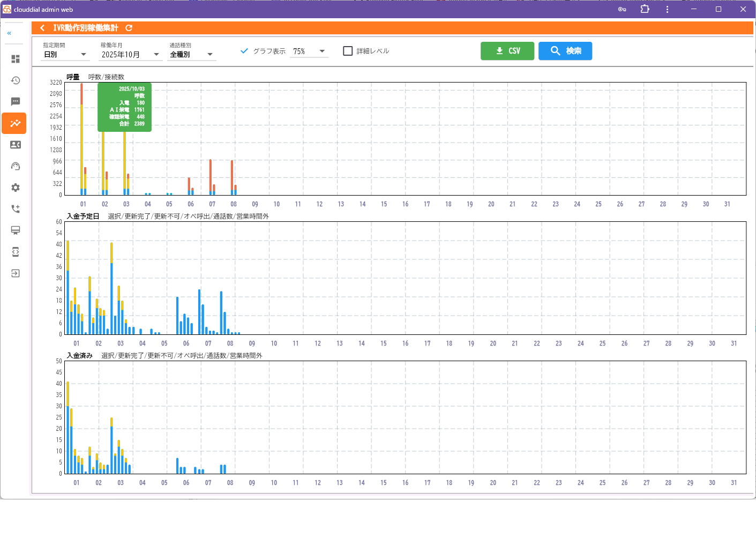Open the chat message icon in sidebar

tap(16, 102)
